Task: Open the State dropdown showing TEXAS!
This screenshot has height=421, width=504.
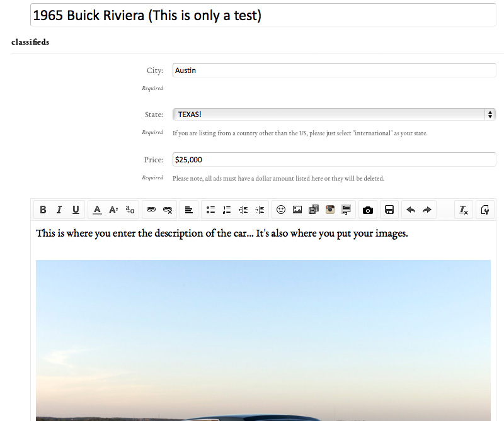Action: [335, 115]
